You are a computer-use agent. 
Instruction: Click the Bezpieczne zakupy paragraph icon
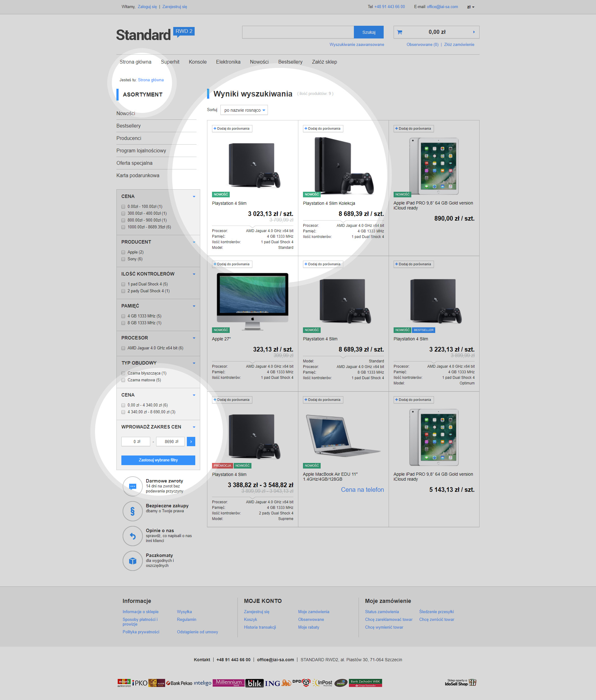[133, 511]
